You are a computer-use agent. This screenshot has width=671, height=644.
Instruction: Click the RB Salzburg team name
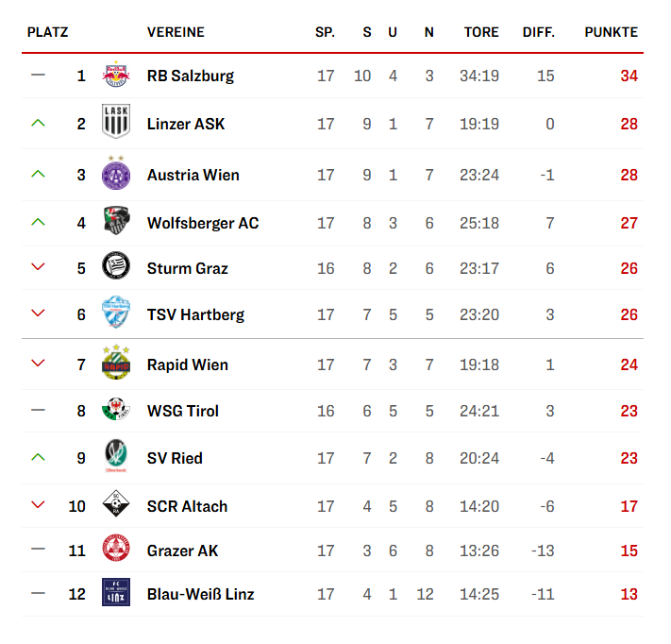pos(191,76)
